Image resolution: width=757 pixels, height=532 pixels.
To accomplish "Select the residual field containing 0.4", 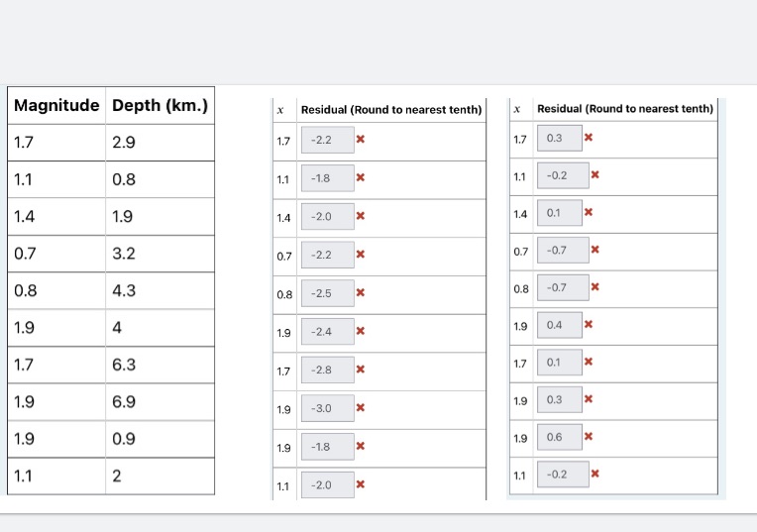I will [560, 325].
